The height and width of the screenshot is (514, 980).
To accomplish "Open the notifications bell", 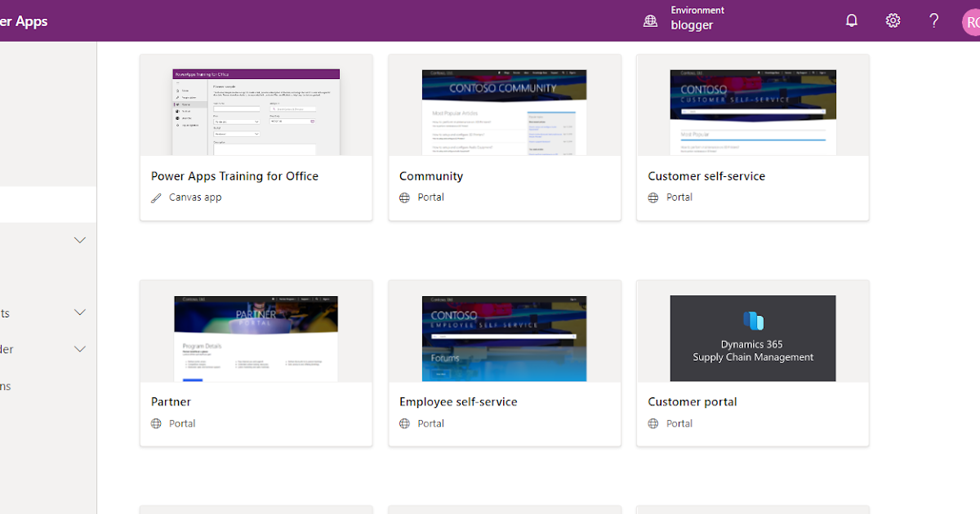I will coord(852,20).
